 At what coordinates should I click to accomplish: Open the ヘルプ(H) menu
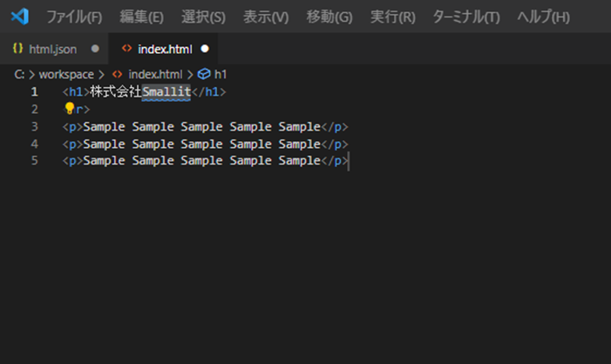pos(543,17)
